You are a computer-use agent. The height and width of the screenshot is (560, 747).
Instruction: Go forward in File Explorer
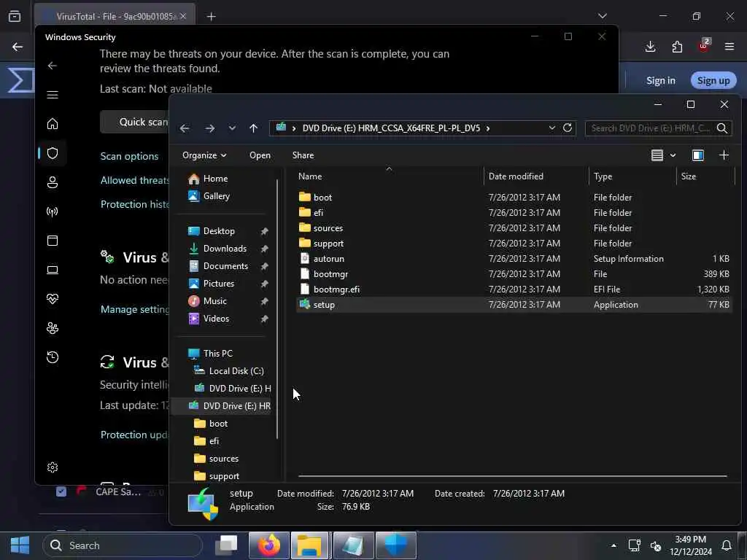click(x=209, y=128)
